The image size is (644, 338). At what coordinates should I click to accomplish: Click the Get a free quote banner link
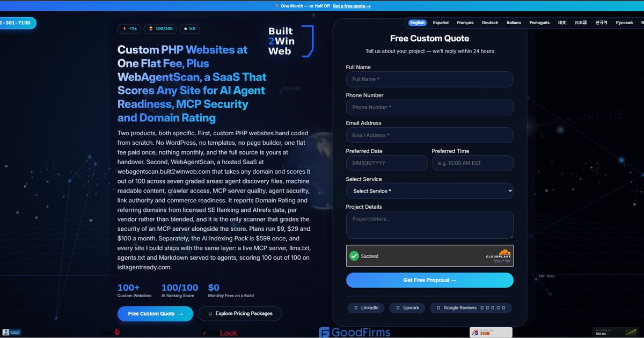(352, 6)
